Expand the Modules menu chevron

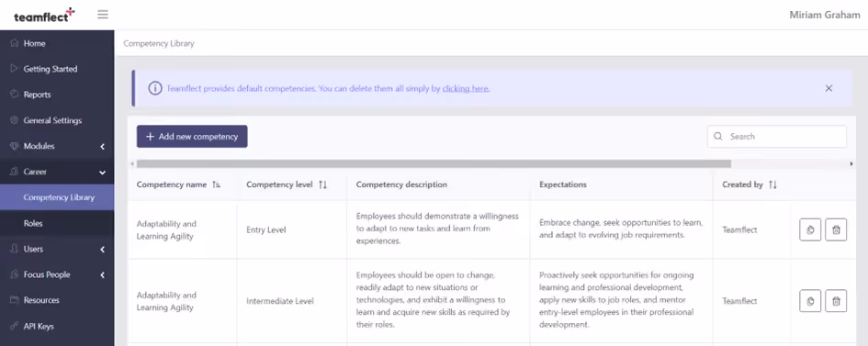point(102,147)
